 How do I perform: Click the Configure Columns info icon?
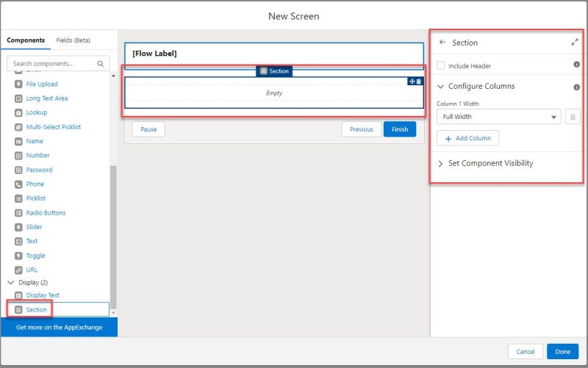click(x=576, y=87)
